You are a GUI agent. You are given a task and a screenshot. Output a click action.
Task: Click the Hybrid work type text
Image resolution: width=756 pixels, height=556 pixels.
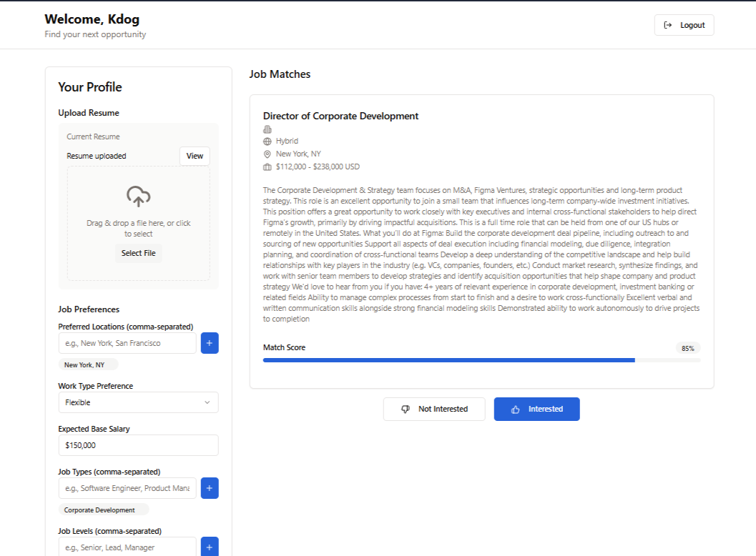287,142
